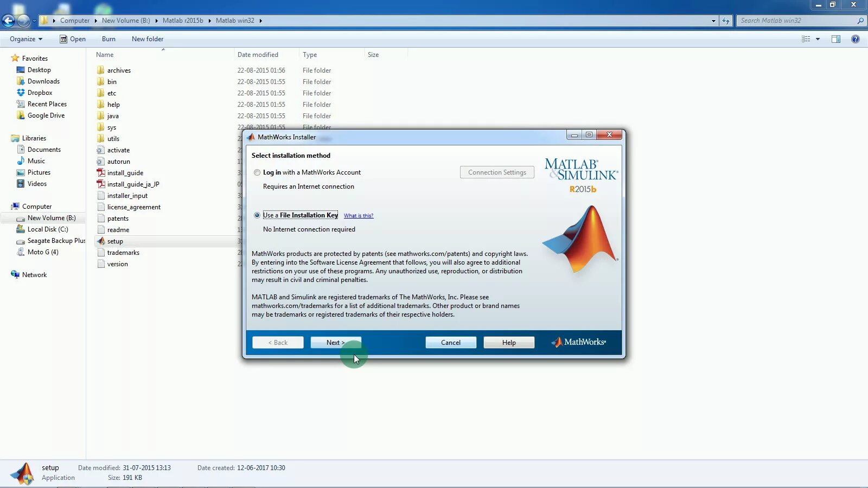Select Seagate Backup Plus drive
Screen dimensions: 868x488
click(x=56, y=241)
